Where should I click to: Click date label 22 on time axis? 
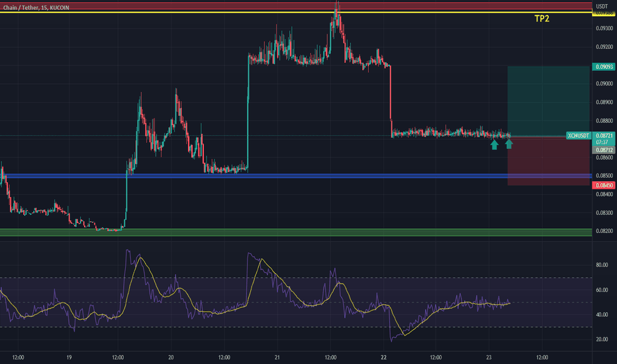pyautogui.click(x=384, y=357)
